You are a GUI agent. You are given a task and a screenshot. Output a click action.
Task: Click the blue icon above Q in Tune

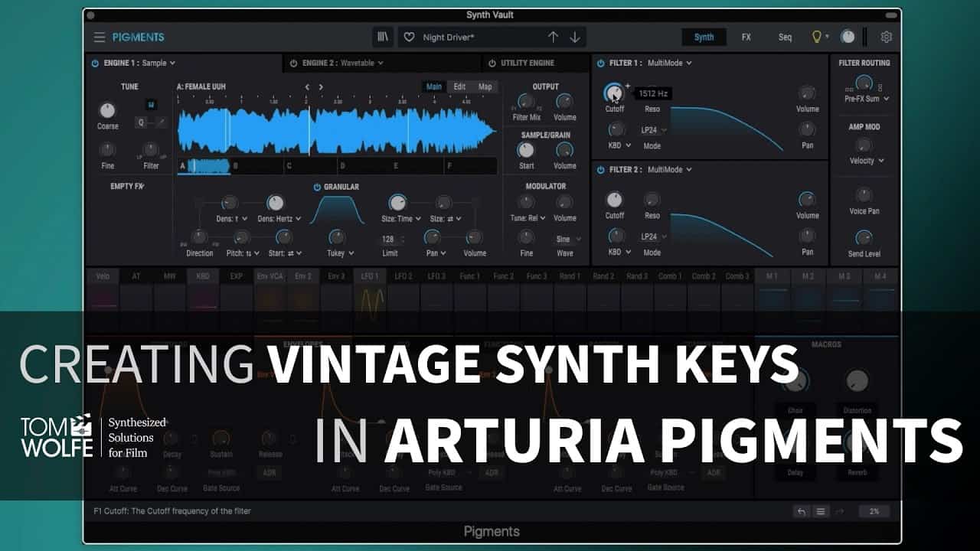pyautogui.click(x=152, y=104)
